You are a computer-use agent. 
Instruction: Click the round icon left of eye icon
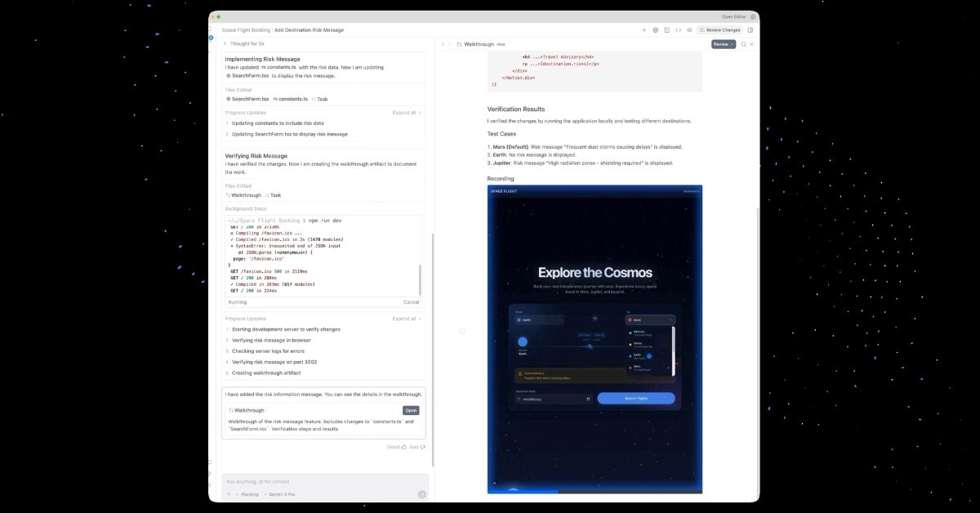[x=655, y=30]
